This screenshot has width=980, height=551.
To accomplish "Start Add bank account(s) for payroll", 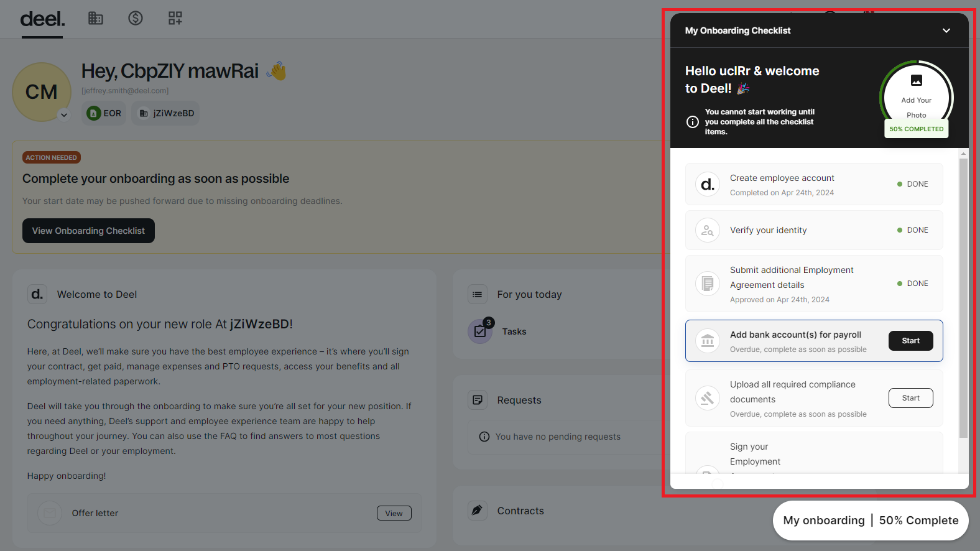I will click(x=911, y=341).
